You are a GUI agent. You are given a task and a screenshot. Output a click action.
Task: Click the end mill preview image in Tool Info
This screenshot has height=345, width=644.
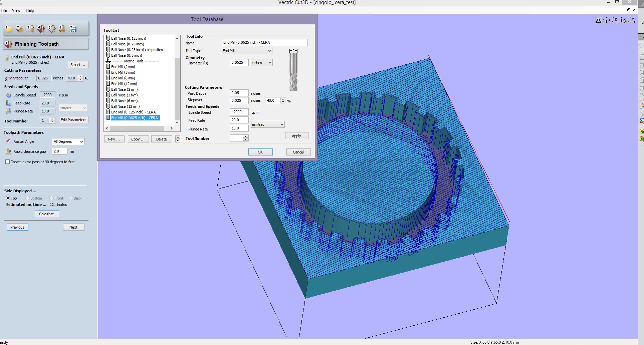pyautogui.click(x=293, y=70)
